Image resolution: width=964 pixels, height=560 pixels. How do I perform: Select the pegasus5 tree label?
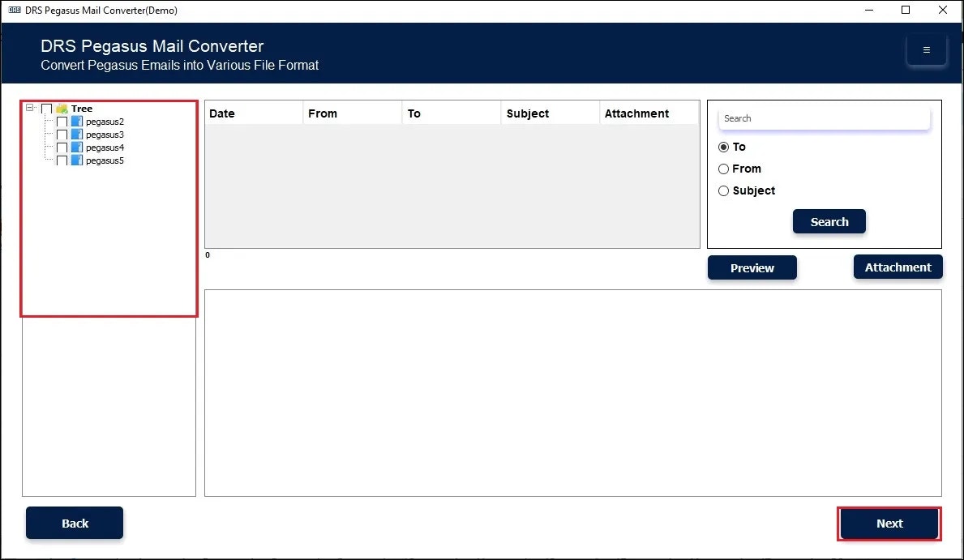(105, 160)
